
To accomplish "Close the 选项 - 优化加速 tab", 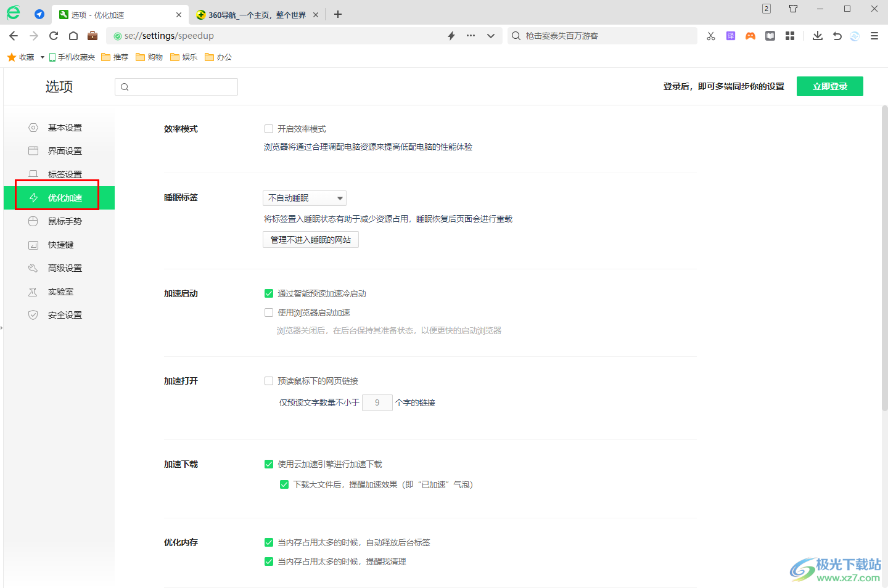I will [179, 15].
